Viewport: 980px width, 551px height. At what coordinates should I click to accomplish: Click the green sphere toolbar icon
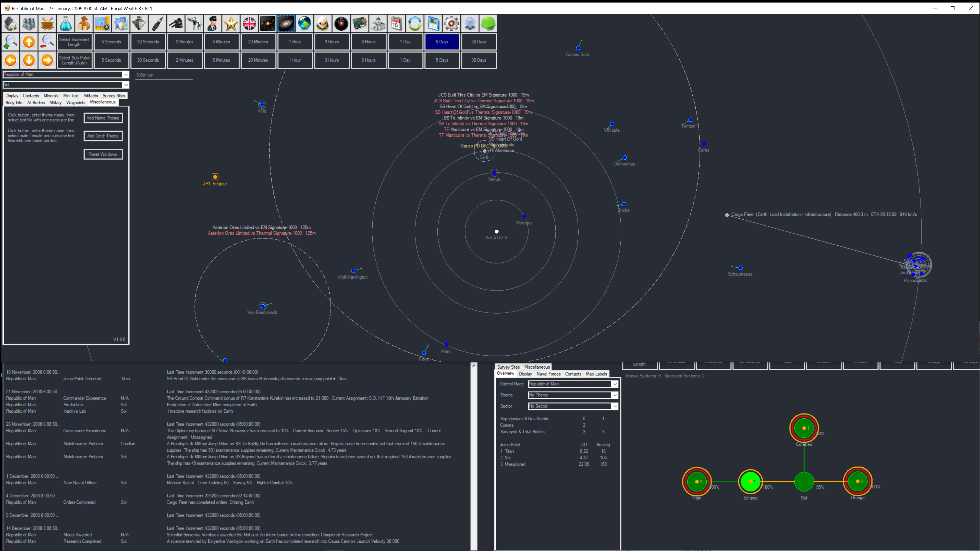coord(488,23)
